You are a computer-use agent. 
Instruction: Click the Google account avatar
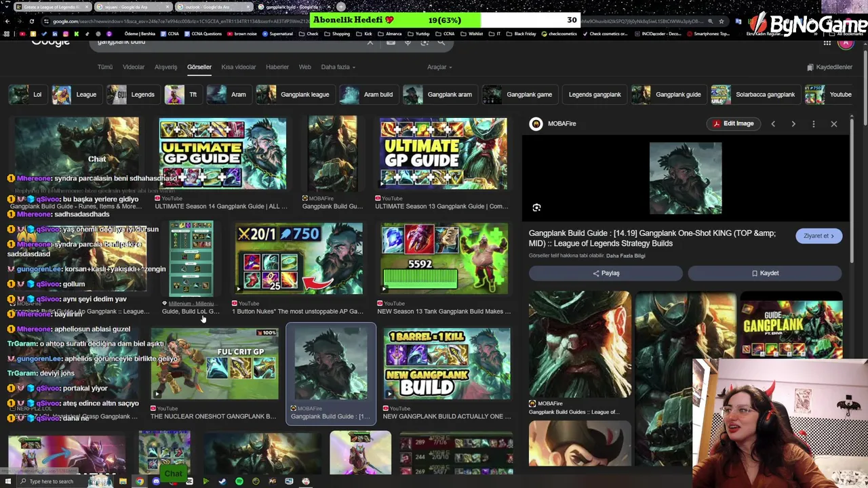(846, 43)
